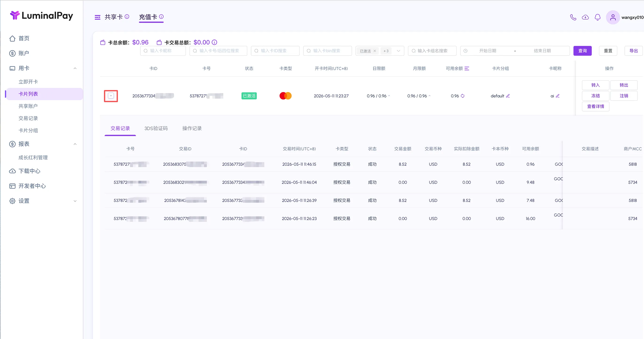Image resolution: width=644 pixels, height=339 pixels.
Task: Collapse the 用卡 sidebar section
Action: (x=75, y=68)
